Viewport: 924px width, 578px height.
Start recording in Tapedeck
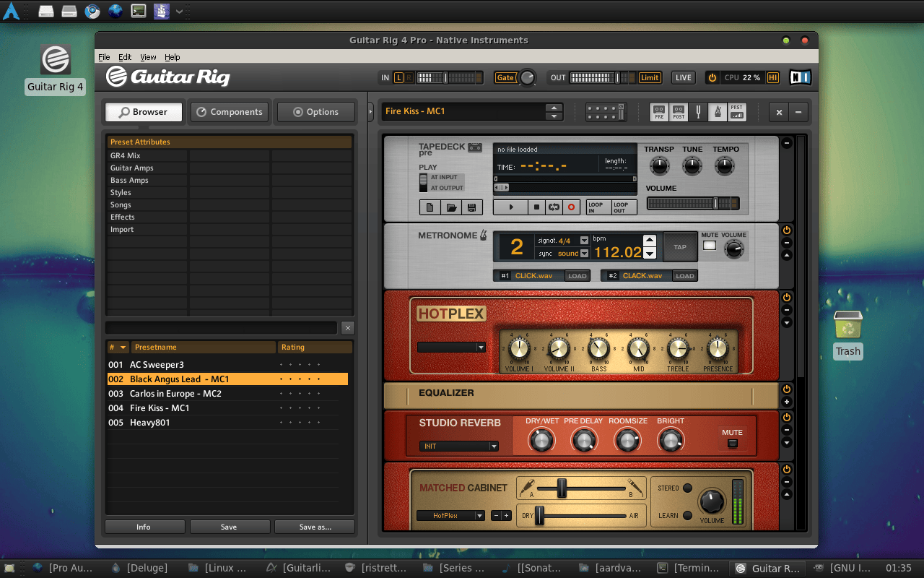coord(571,207)
